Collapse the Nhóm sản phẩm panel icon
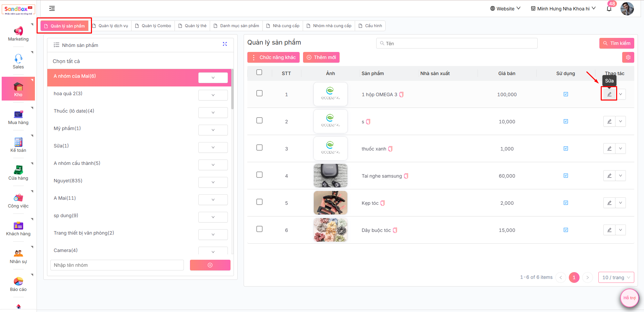This screenshot has height=312, width=644. [225, 44]
